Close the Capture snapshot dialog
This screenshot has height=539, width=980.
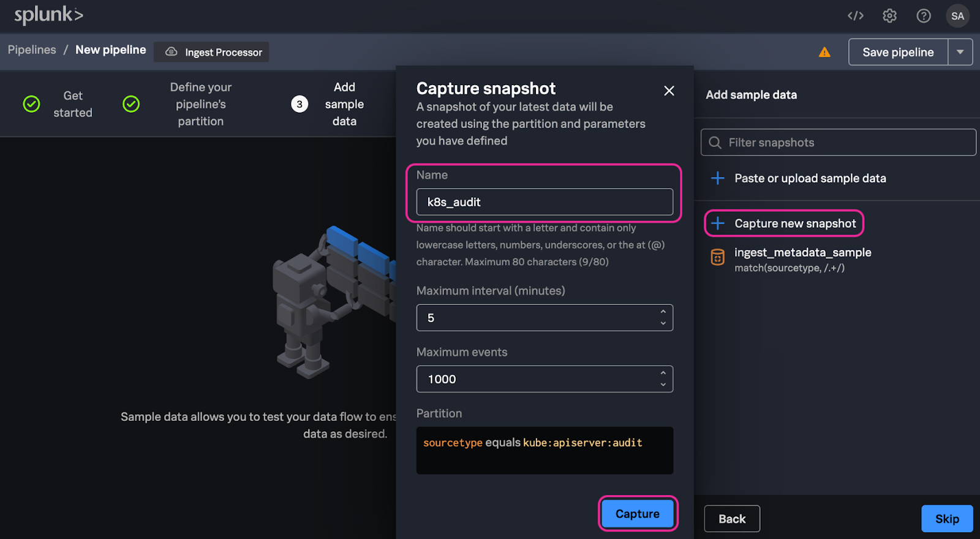coord(669,91)
